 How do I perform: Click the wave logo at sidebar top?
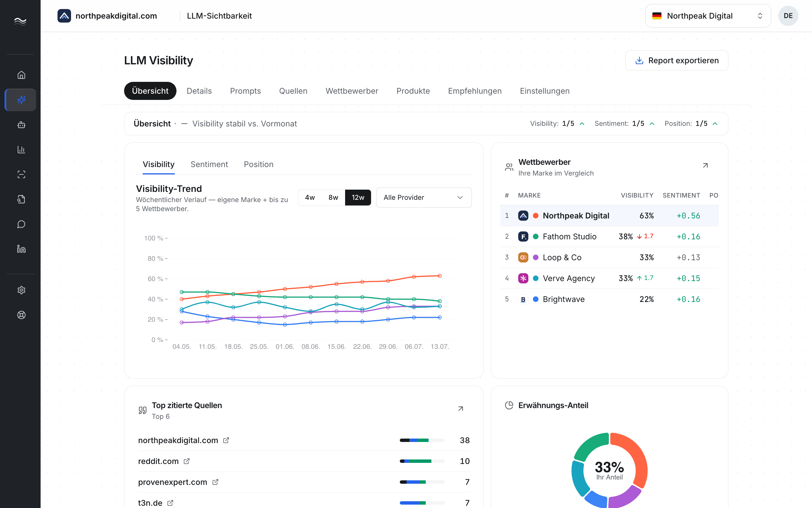20,21
